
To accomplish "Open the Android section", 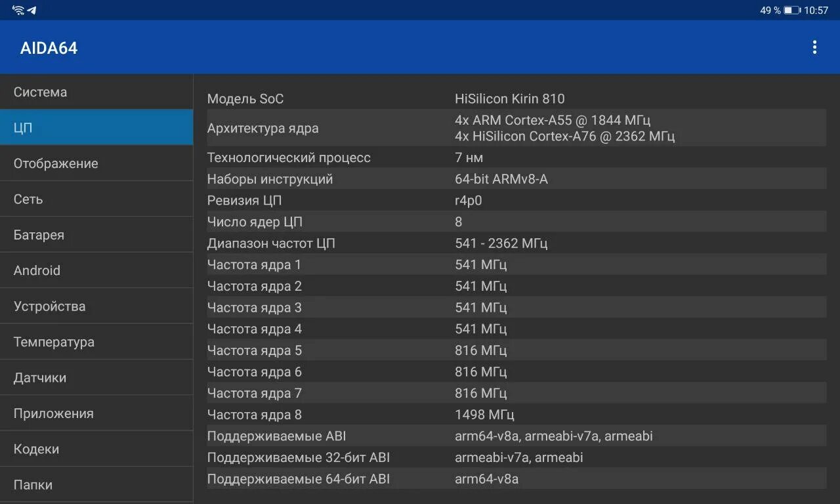I will 96,270.
